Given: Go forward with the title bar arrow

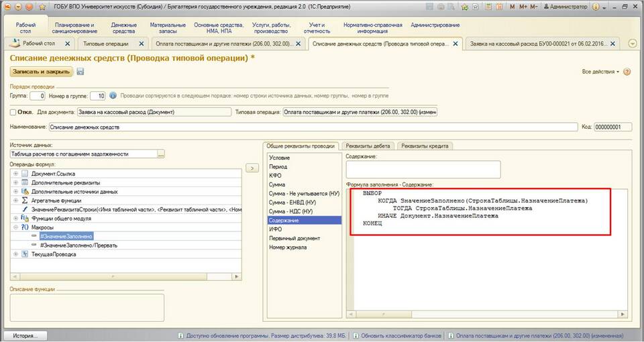Looking at the screenshot, I should [x=29, y=7].
